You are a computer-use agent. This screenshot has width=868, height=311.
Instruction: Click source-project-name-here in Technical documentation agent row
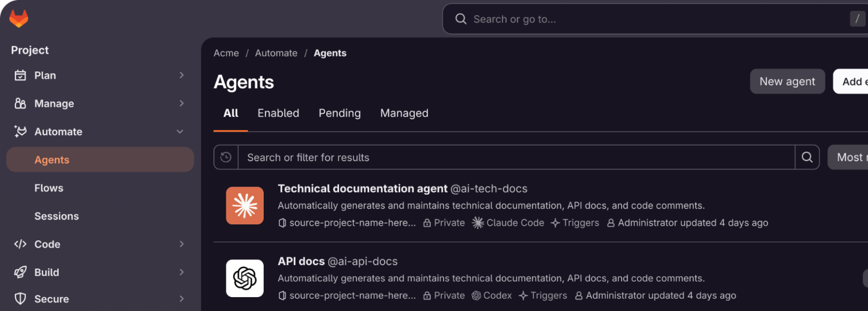[x=352, y=223]
